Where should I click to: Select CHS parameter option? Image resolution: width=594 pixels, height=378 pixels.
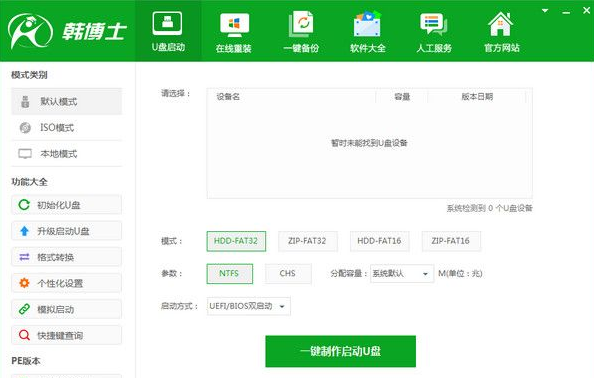pyautogui.click(x=288, y=273)
